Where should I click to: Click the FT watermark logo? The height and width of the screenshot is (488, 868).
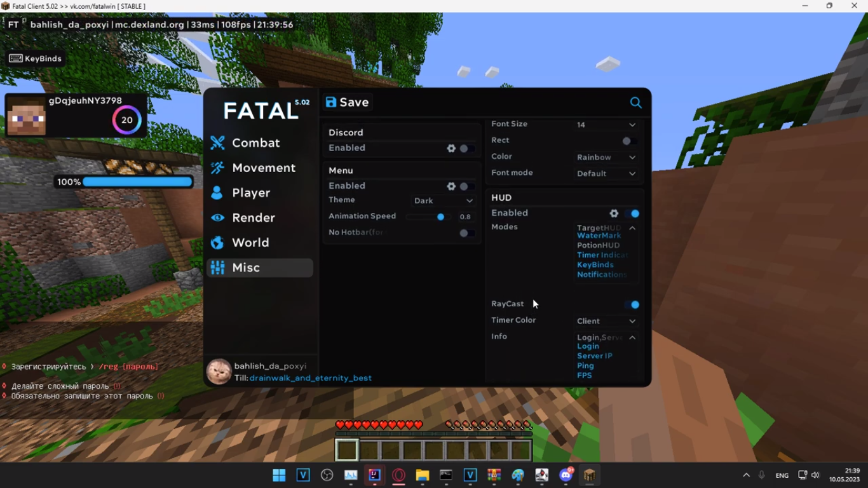pos(13,25)
